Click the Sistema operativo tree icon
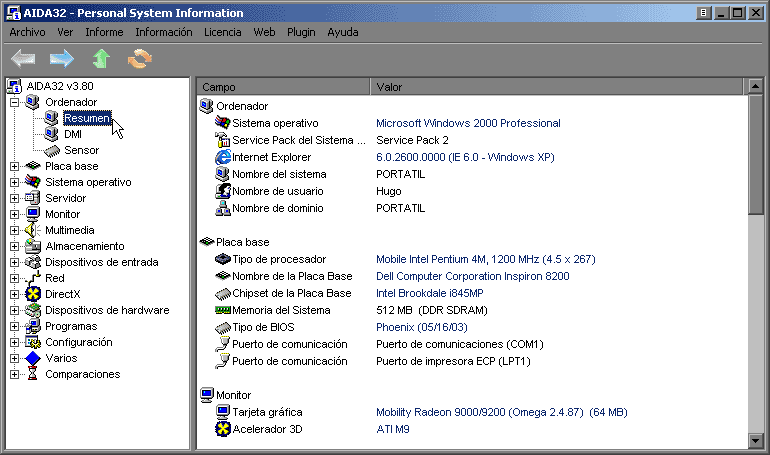Screen dimensions: 770x455 click(x=33, y=182)
